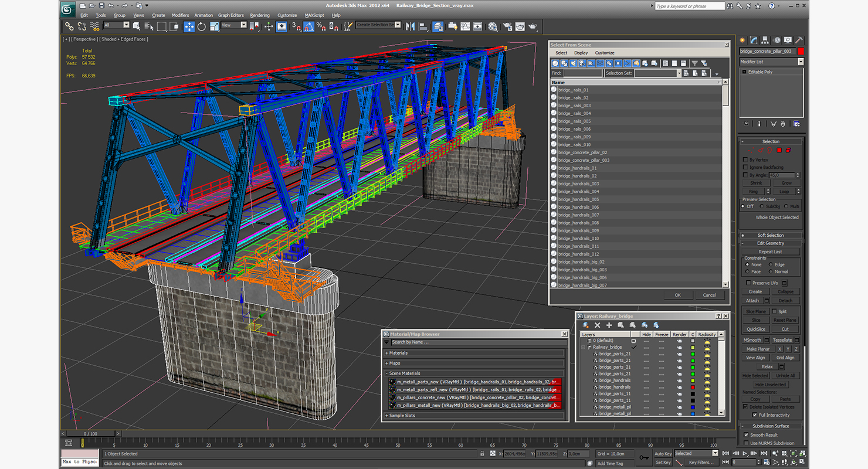Open the Curve Editor icon

click(466, 26)
